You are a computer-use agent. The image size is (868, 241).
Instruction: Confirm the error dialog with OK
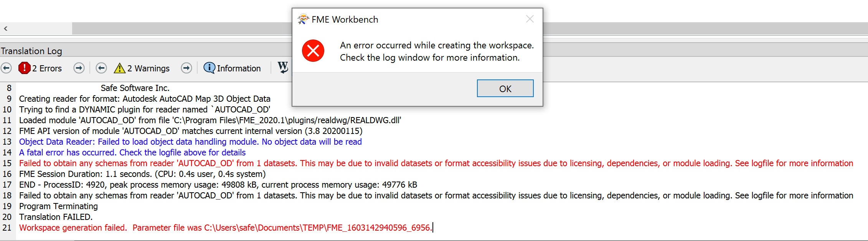[505, 89]
